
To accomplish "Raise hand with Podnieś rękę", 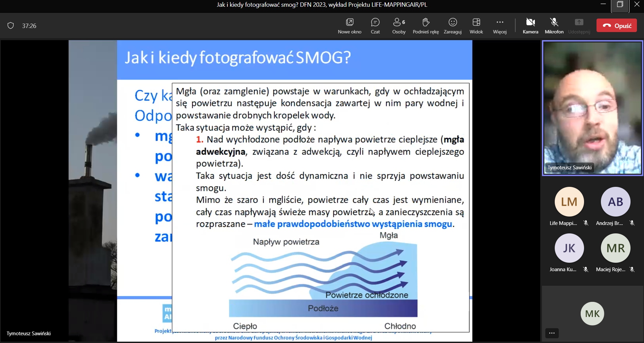I will pos(426,26).
